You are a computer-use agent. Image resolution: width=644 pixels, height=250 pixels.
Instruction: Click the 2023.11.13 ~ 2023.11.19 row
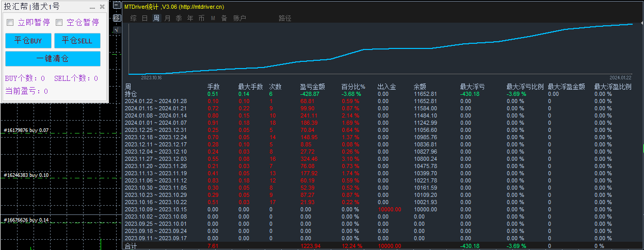383,173
